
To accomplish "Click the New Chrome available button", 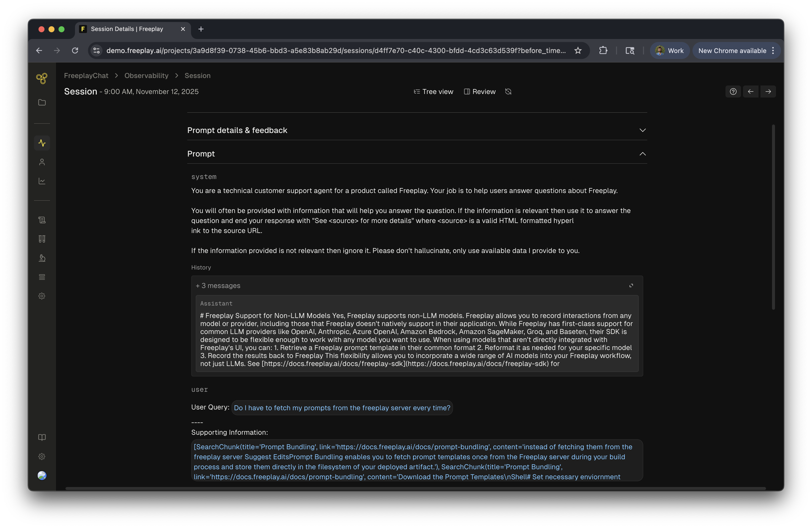I will pos(732,51).
